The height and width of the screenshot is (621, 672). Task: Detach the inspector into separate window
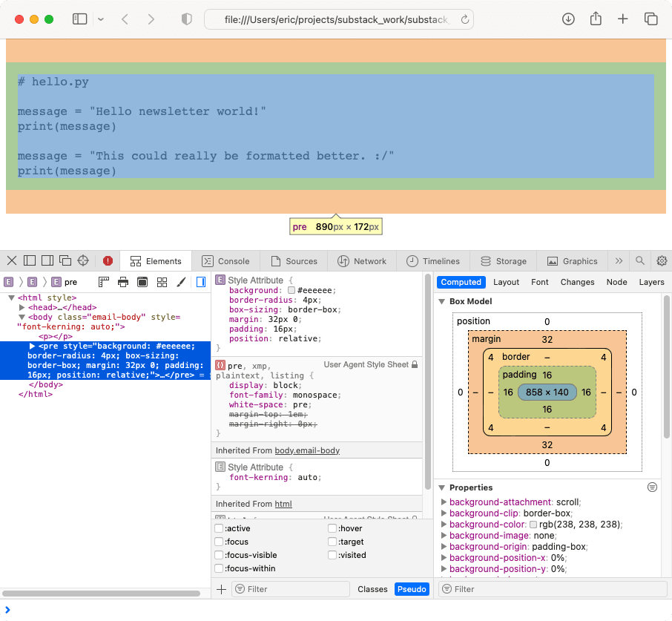(65, 260)
